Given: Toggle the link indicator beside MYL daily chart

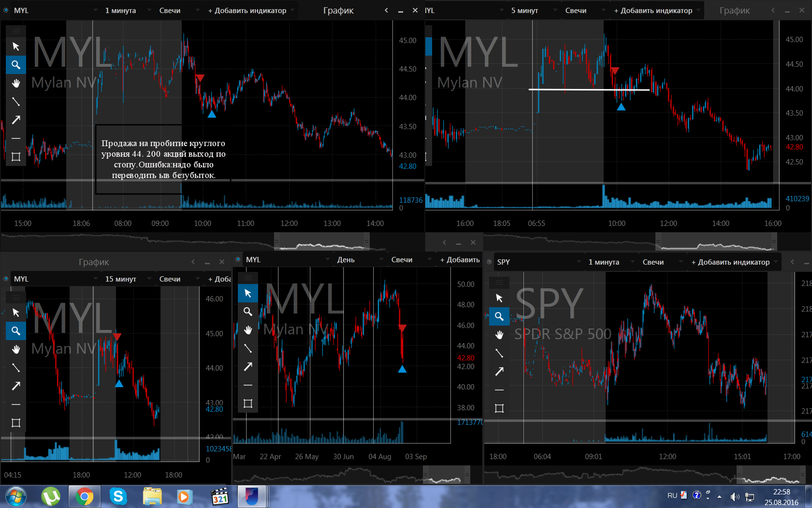Looking at the screenshot, I should point(238,259).
